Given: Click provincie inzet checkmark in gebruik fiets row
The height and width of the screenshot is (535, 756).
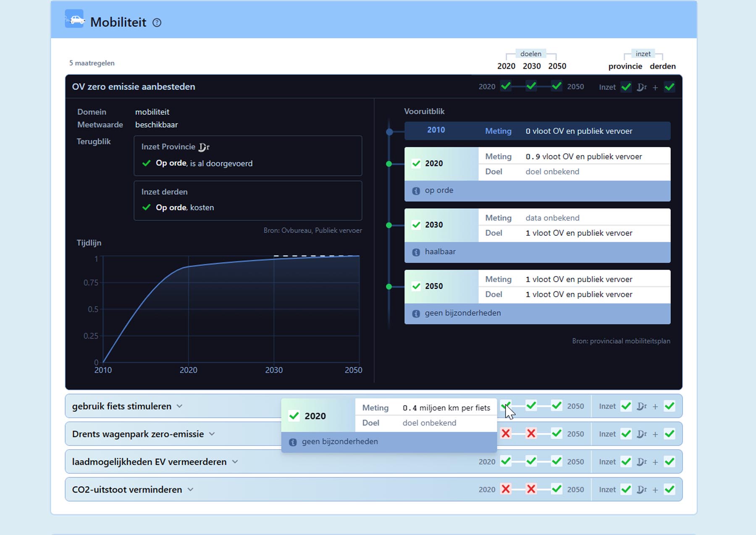Looking at the screenshot, I should pos(626,406).
